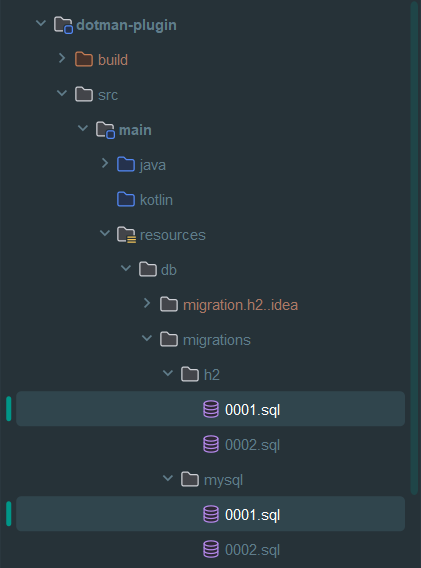This screenshot has height=568, width=421.
Task: Collapse the dotman-plugin root node
Action: (x=41, y=24)
